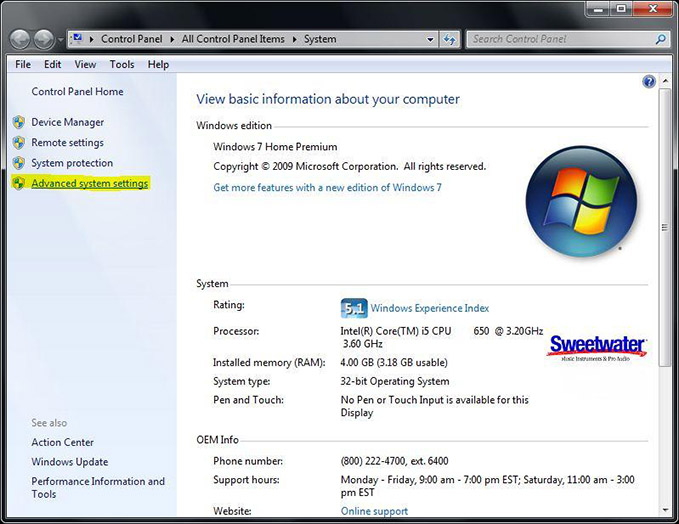Expand the arrow after Control Panel breadcrumb
The height and width of the screenshot is (524, 679).
(x=172, y=39)
